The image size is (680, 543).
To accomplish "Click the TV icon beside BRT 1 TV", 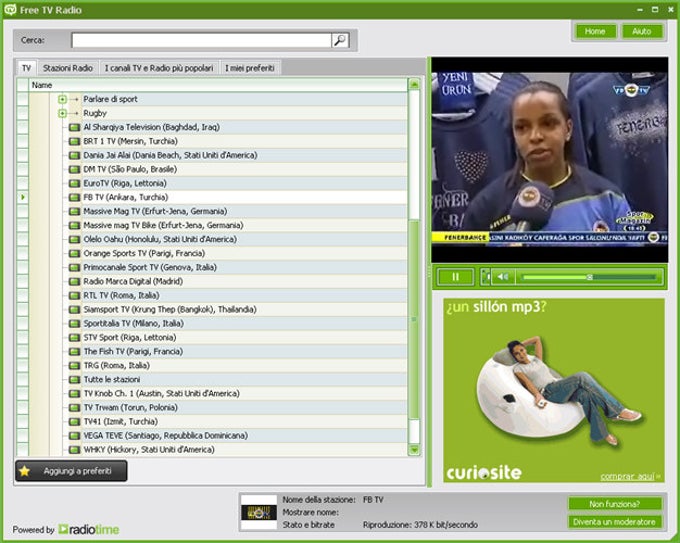I will (x=75, y=141).
